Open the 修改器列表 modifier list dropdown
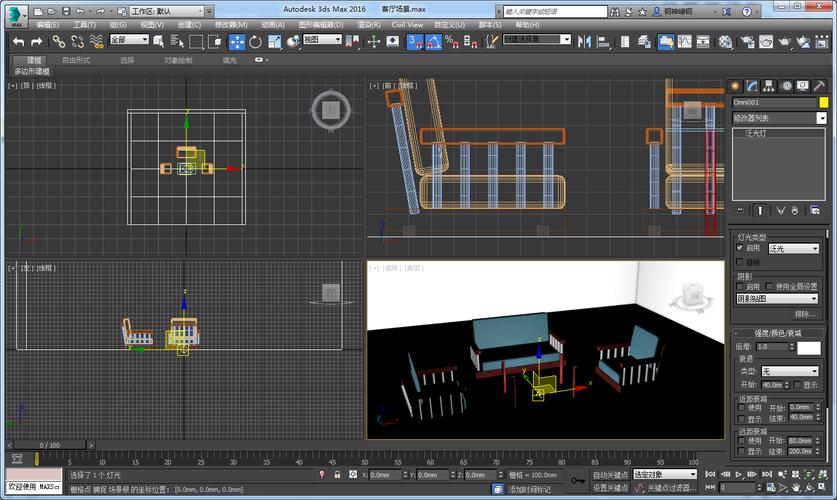 click(779, 118)
